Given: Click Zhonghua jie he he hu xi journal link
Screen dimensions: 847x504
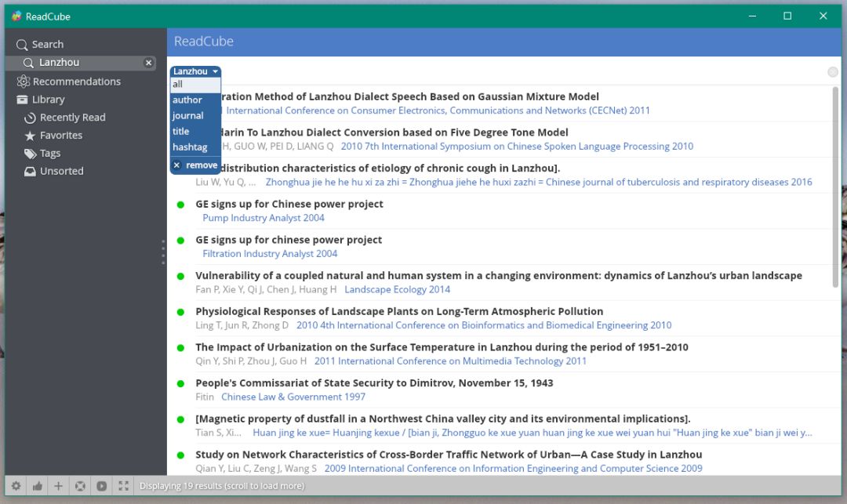Looking at the screenshot, I should 539,183.
